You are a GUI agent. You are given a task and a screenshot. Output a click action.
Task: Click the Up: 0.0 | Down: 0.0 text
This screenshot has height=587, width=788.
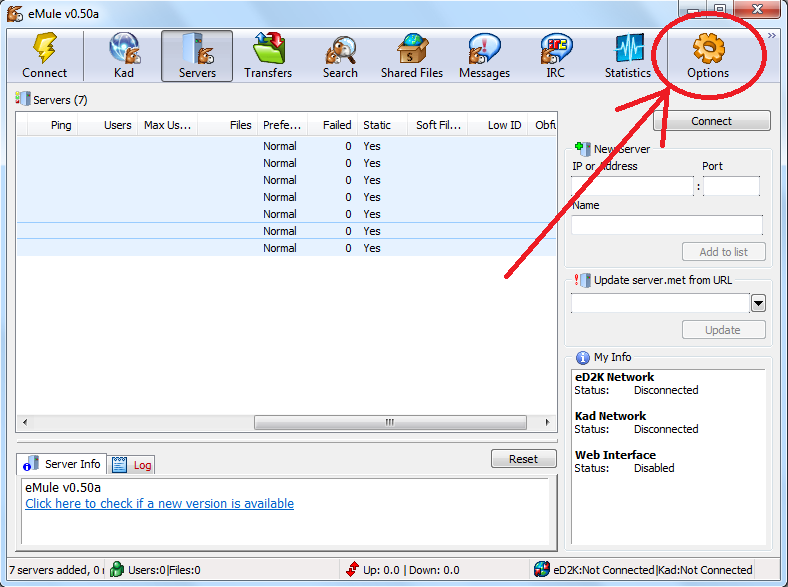click(411, 570)
